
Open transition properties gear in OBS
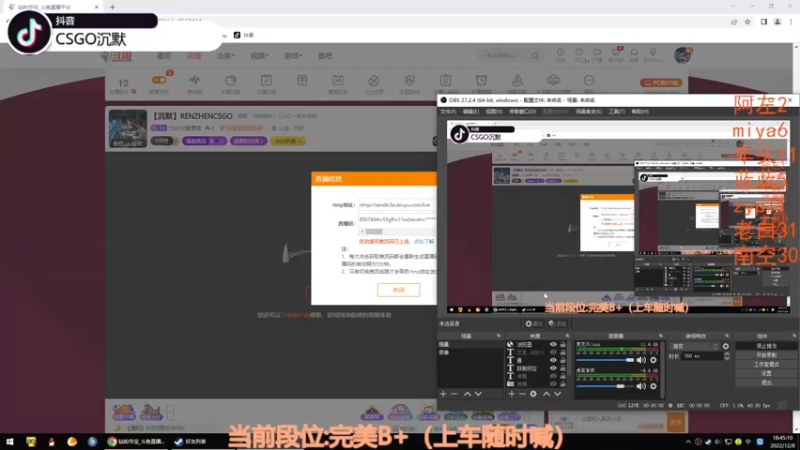coord(726,346)
